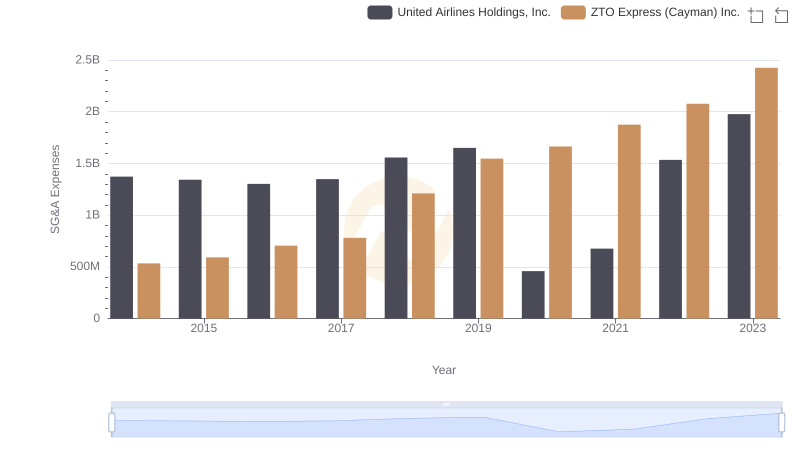
Task: Click the '2021' x-axis label
Action: (x=615, y=328)
